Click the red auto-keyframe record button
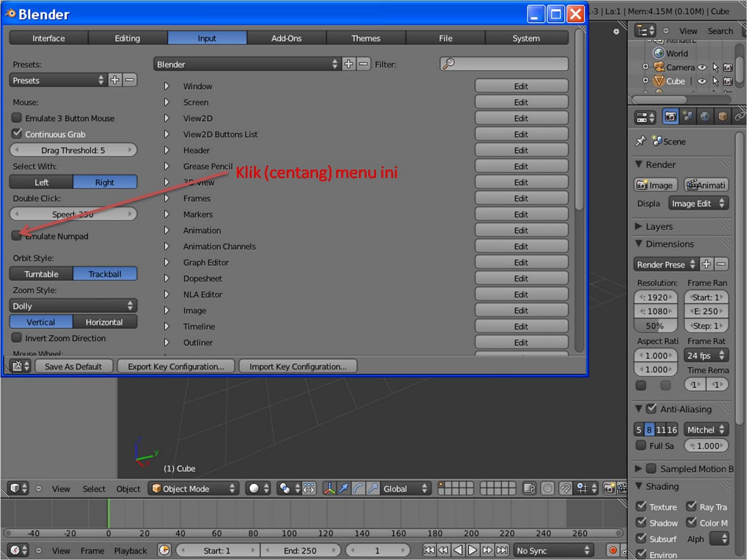747x560 pixels. pyautogui.click(x=613, y=551)
